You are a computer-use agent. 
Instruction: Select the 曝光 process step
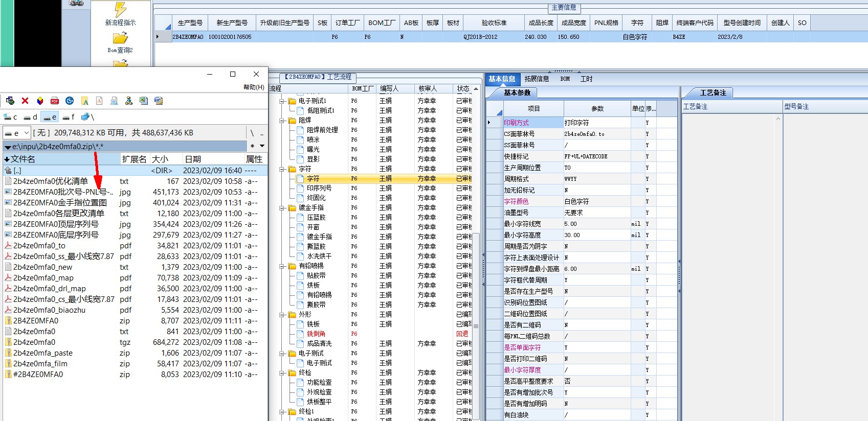coord(313,149)
